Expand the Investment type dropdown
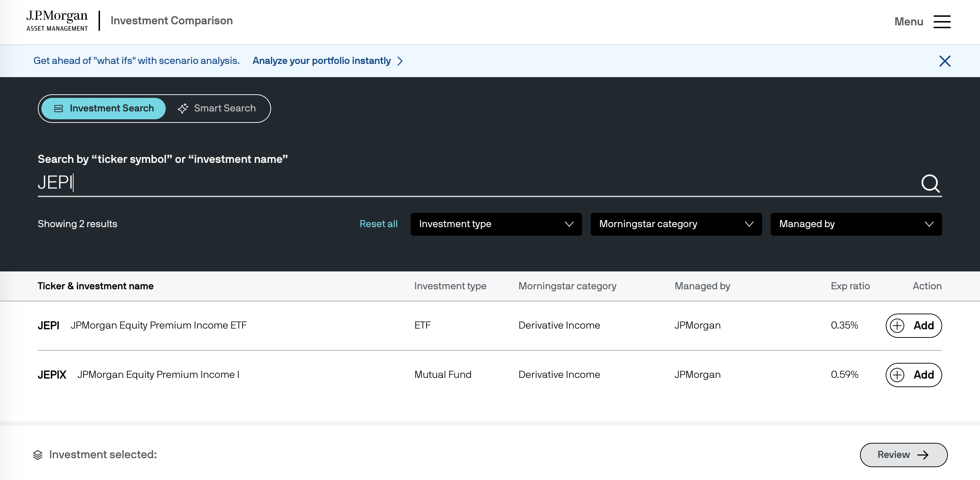This screenshot has width=980, height=480. (x=496, y=224)
